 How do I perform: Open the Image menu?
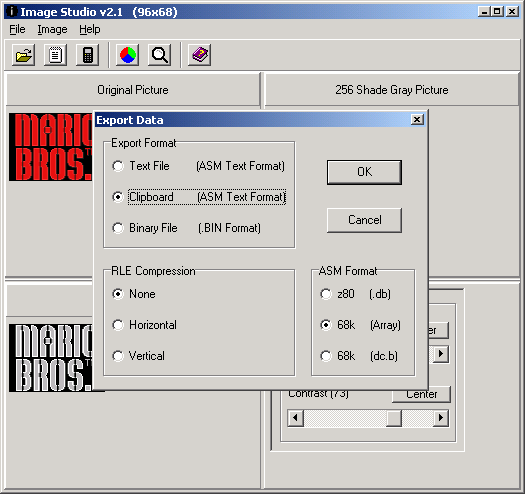pyautogui.click(x=52, y=29)
